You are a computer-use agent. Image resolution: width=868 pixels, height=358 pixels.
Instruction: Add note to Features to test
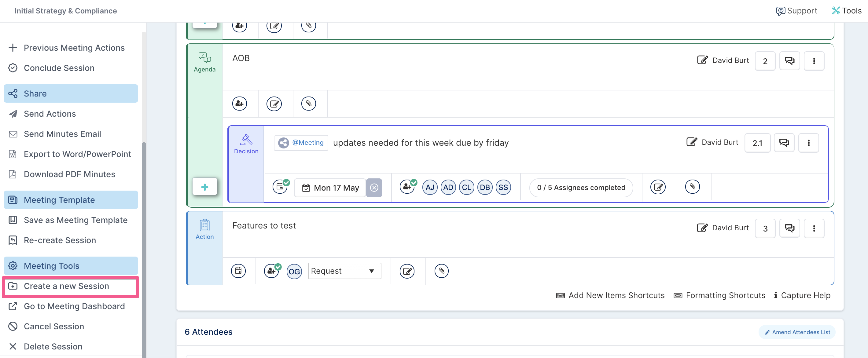(x=407, y=271)
